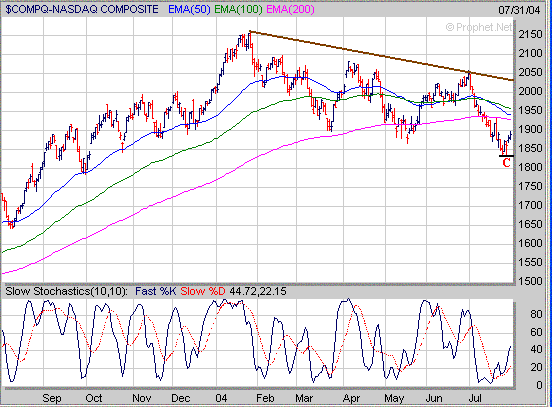Click the 04 year label on time axis

point(221,398)
